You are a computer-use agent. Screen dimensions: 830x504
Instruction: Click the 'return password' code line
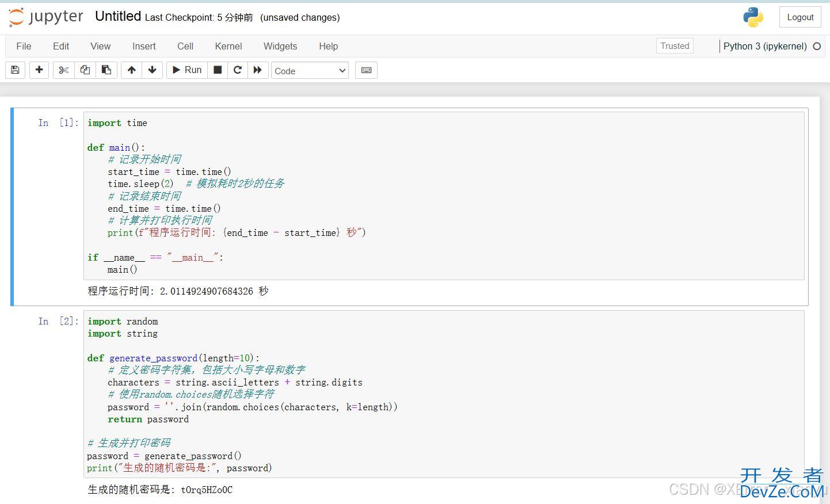(x=148, y=419)
